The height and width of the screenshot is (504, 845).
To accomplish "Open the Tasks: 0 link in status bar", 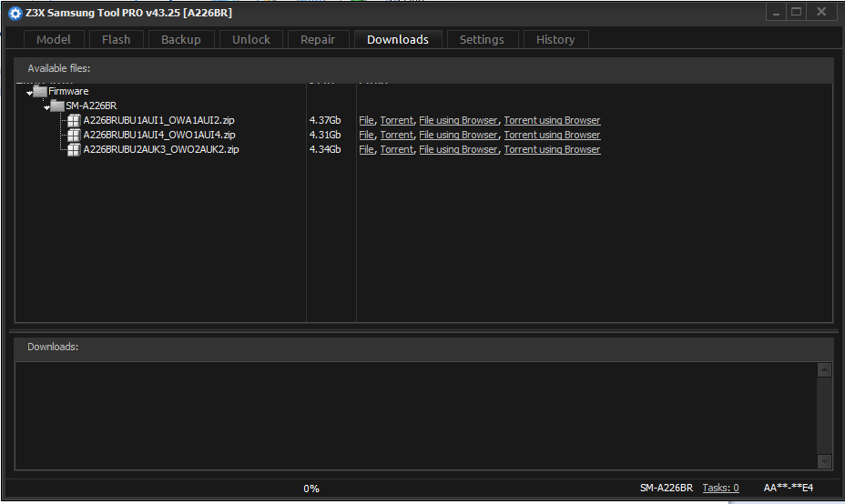I will click(x=720, y=488).
